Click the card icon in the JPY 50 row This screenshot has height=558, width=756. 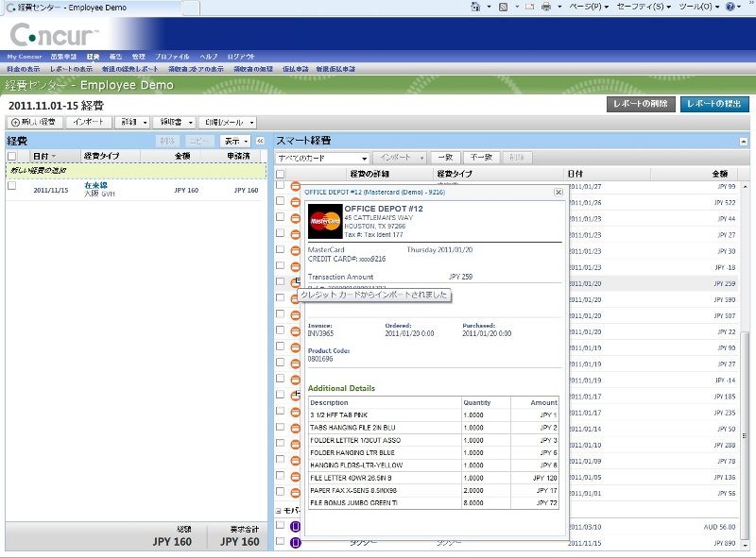(296, 428)
